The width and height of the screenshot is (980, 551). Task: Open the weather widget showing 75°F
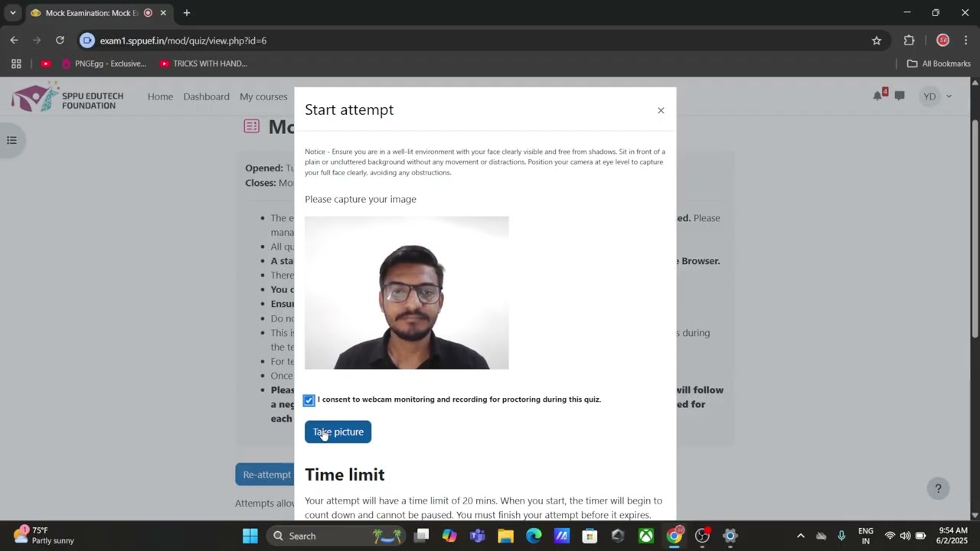pos(44,536)
